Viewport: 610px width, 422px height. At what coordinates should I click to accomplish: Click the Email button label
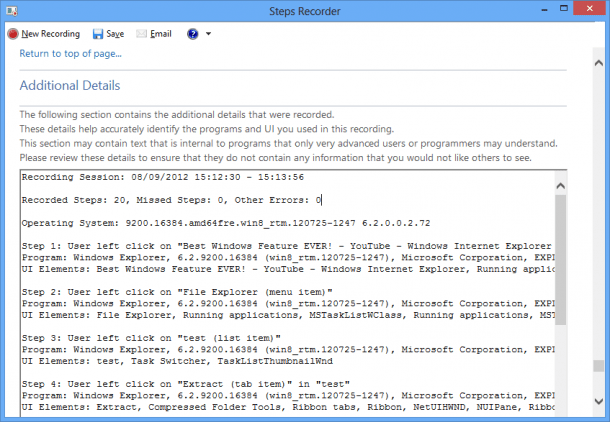(161, 34)
